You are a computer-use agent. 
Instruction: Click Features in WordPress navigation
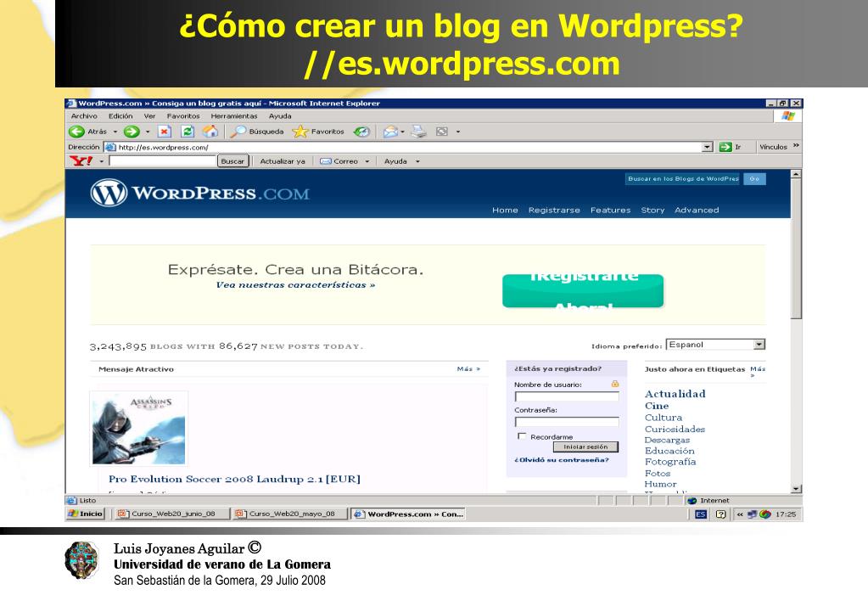(611, 210)
